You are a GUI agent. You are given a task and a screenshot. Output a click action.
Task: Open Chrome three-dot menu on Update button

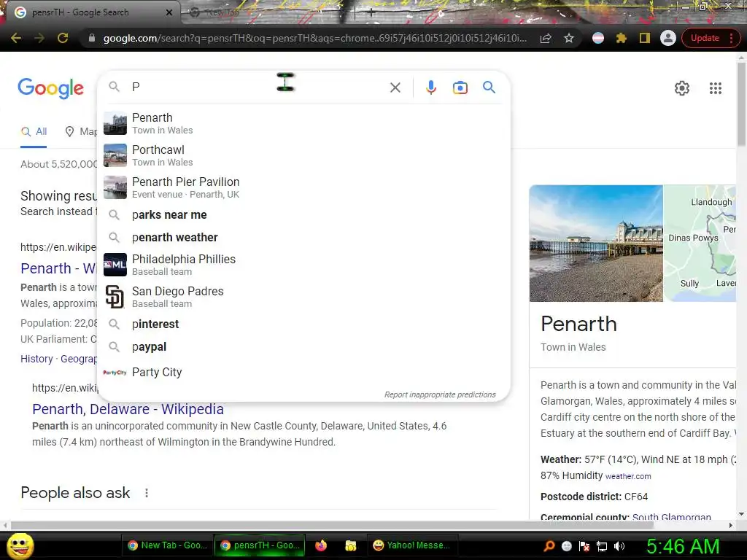coord(732,38)
